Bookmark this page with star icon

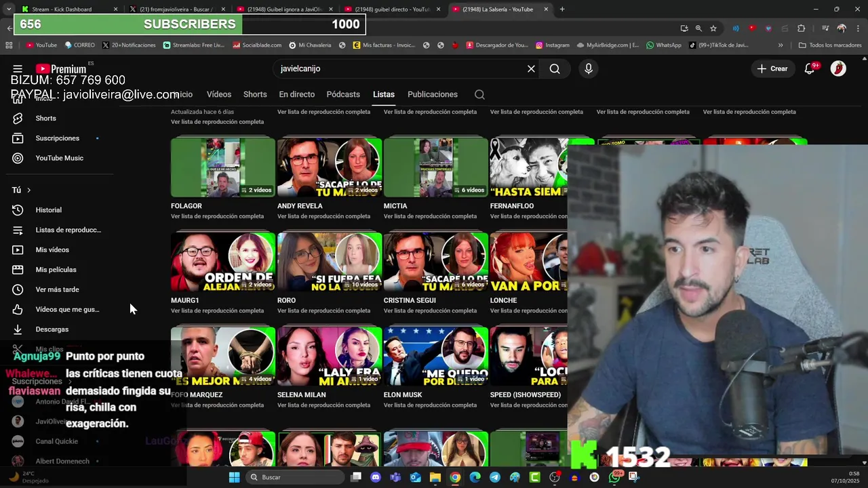click(713, 28)
